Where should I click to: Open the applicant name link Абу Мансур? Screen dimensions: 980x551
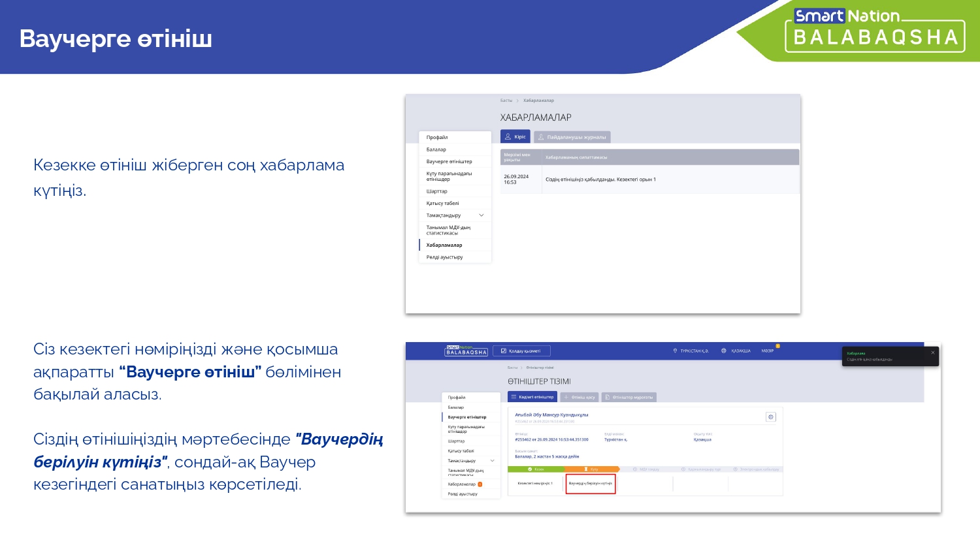551,415
